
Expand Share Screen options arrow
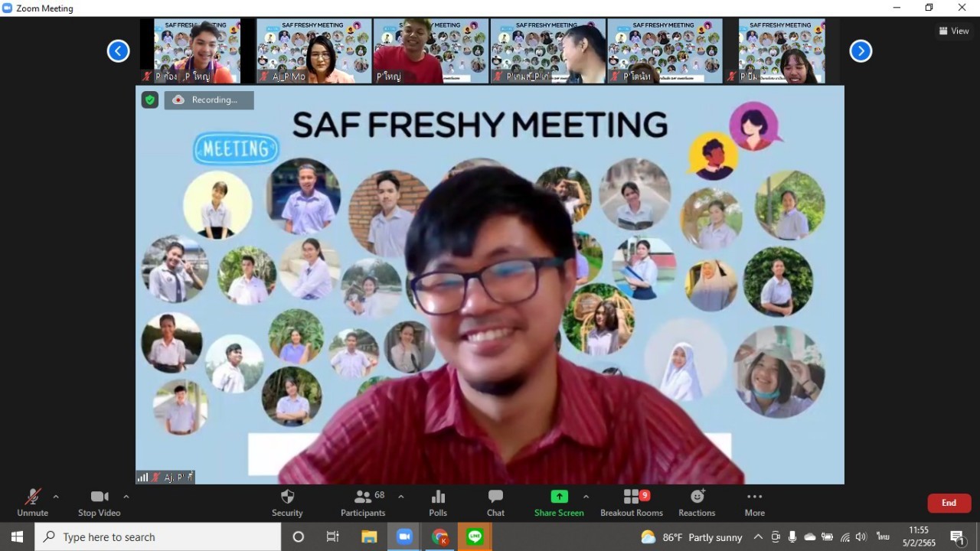coord(586,497)
